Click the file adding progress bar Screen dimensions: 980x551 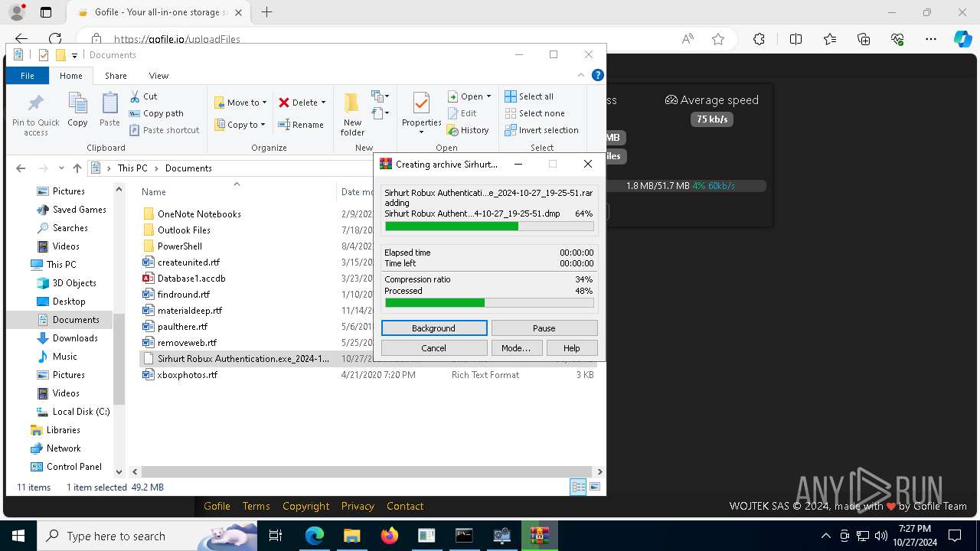click(x=489, y=227)
